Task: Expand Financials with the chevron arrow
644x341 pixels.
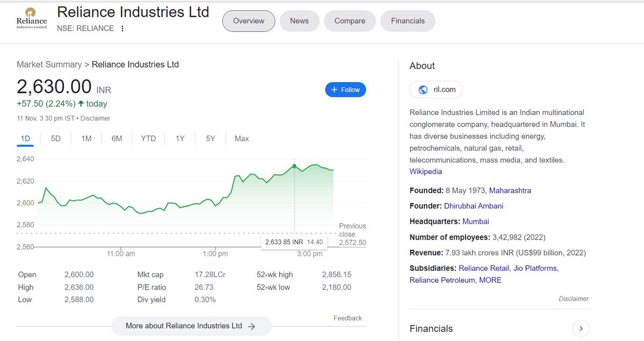Action: click(x=581, y=328)
